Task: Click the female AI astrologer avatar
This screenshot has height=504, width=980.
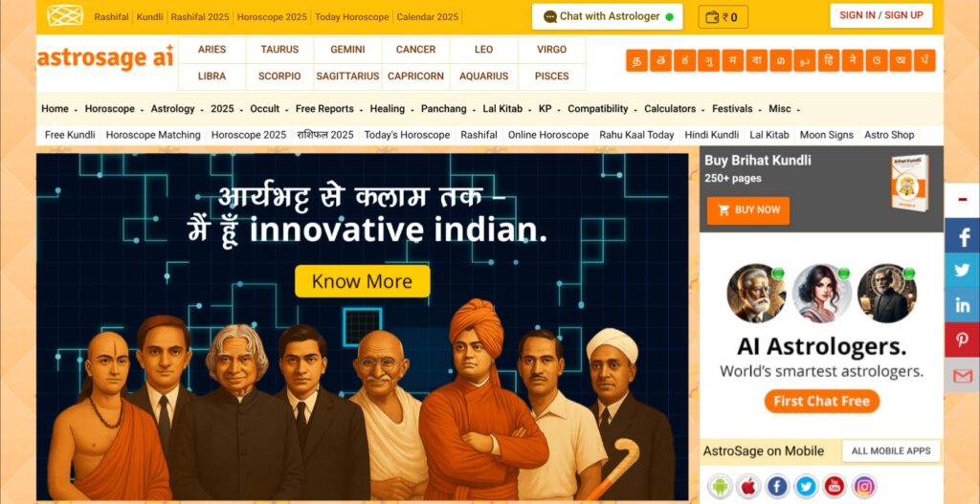Action: pyautogui.click(x=822, y=293)
